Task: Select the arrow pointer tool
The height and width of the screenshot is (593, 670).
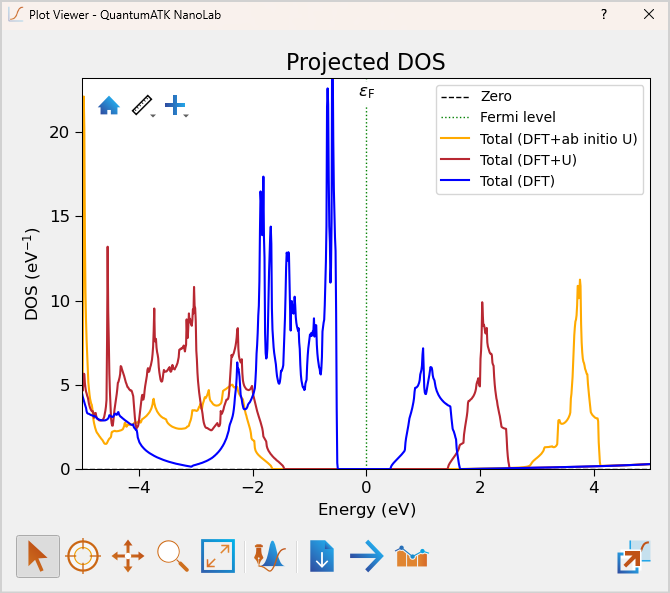Action: (x=38, y=556)
